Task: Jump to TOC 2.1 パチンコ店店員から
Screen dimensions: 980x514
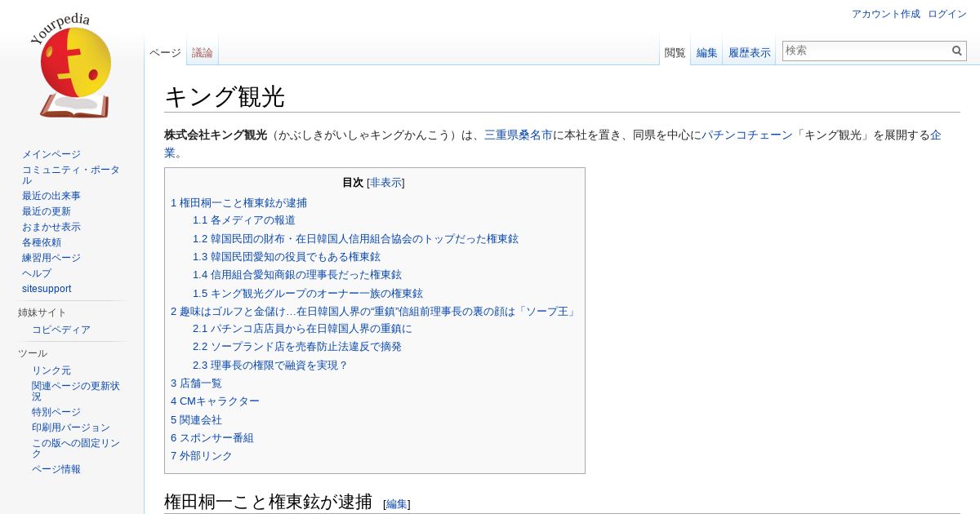Action: pyautogui.click(x=302, y=329)
